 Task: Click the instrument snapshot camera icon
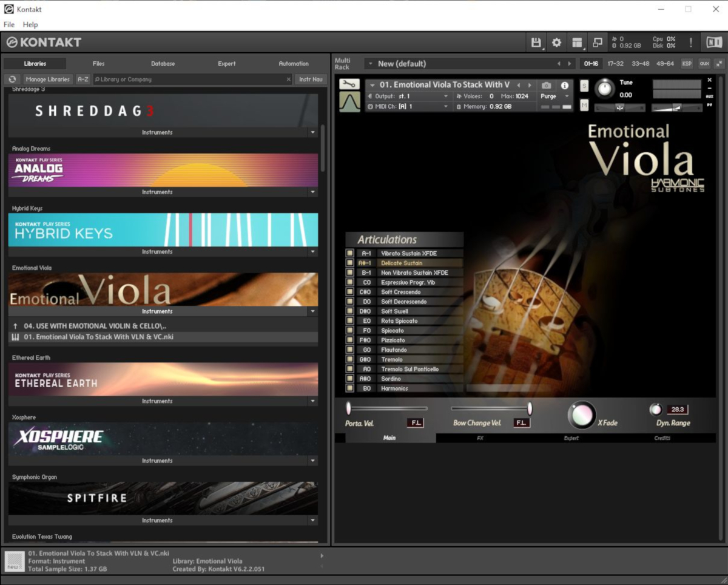point(547,86)
